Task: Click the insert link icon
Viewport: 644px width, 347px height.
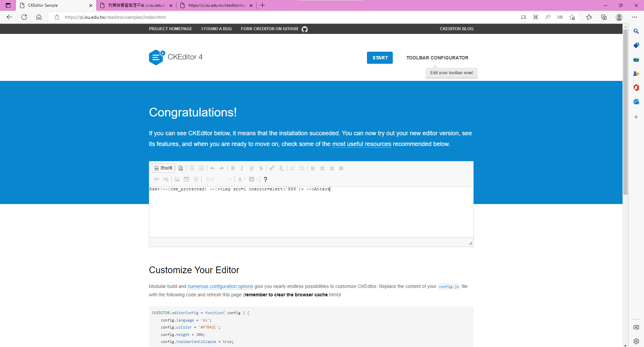Action: (x=157, y=179)
